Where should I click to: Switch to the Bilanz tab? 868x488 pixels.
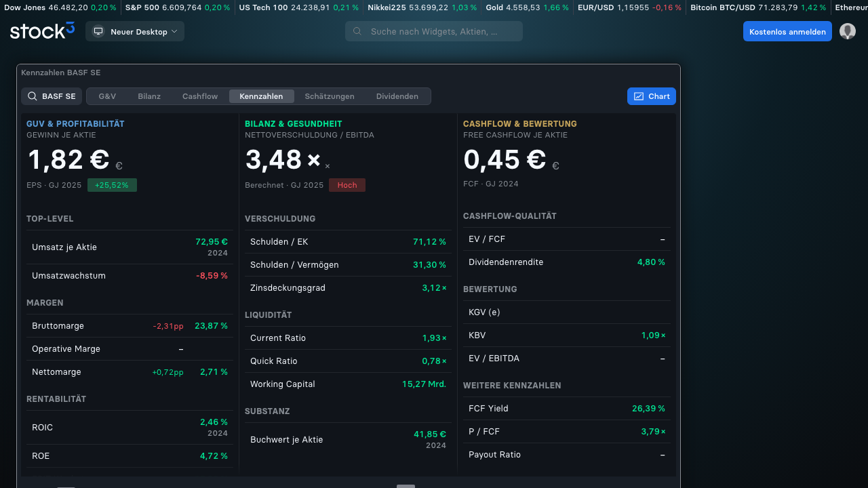click(x=149, y=96)
